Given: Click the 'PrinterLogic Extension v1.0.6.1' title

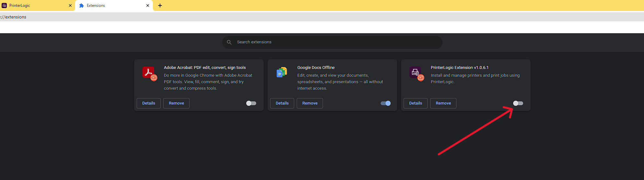Looking at the screenshot, I should tap(460, 68).
